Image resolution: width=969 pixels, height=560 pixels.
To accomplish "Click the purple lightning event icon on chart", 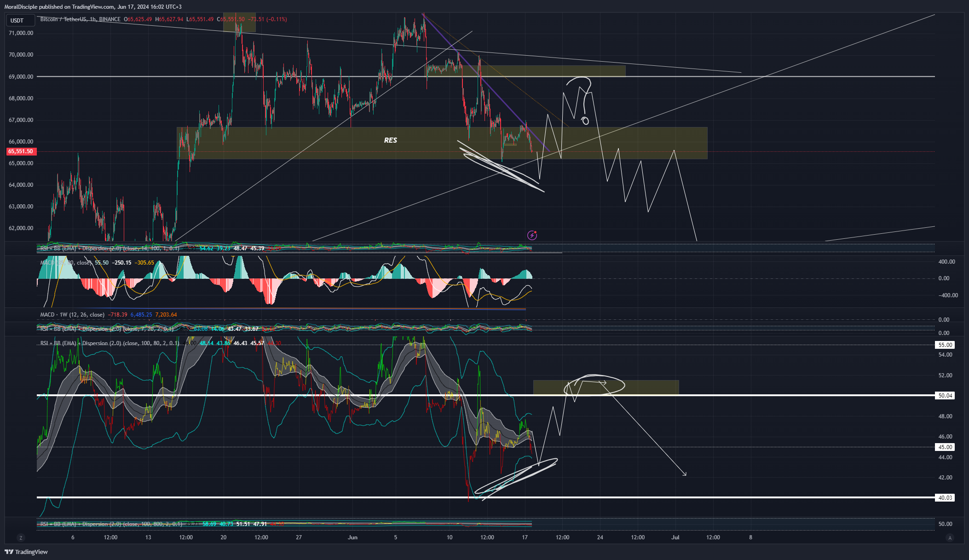I will click(532, 235).
